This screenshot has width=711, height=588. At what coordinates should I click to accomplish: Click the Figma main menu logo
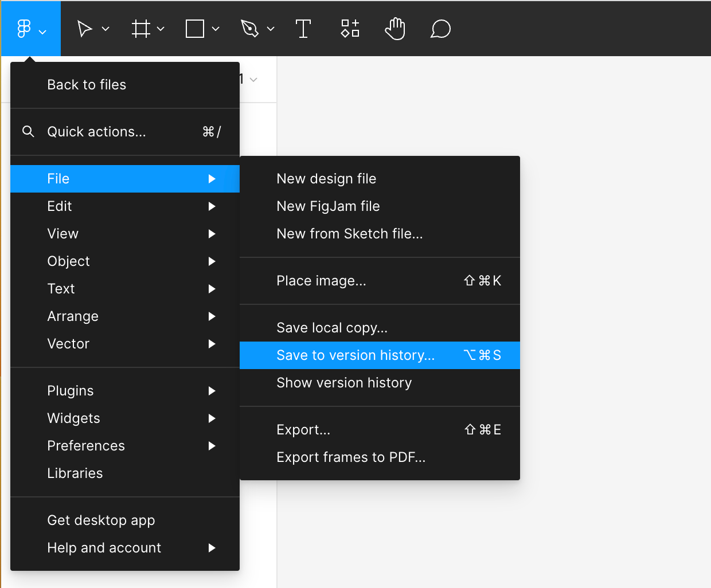point(24,29)
